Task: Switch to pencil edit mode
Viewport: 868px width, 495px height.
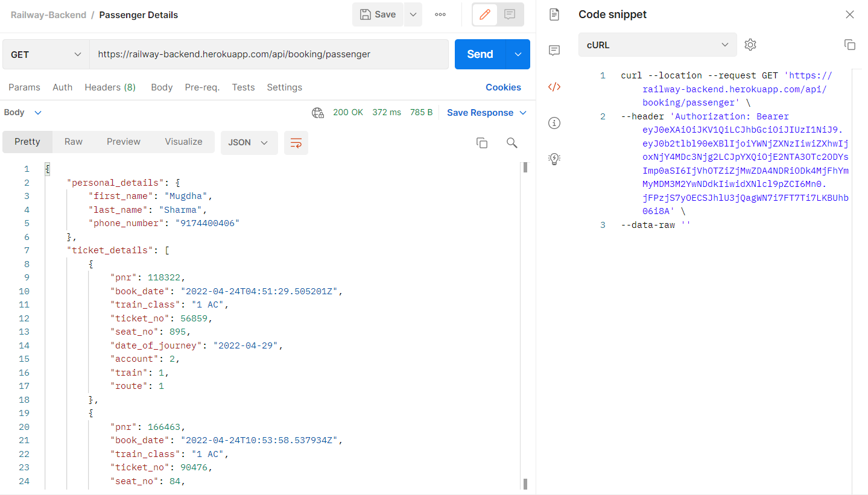Action: [x=485, y=14]
